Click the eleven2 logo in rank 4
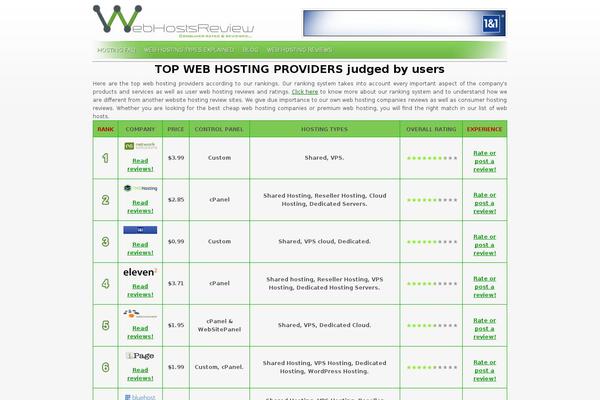The image size is (600, 400). click(140, 272)
